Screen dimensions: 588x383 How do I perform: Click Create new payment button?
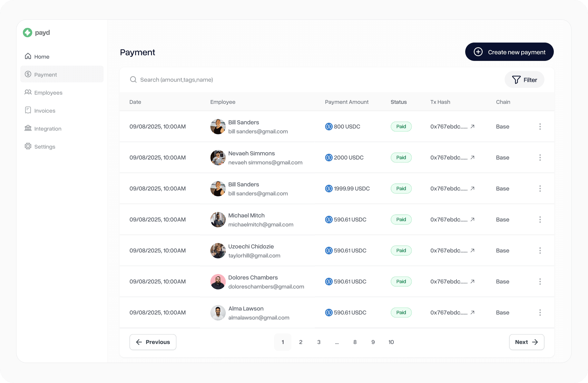(x=509, y=52)
